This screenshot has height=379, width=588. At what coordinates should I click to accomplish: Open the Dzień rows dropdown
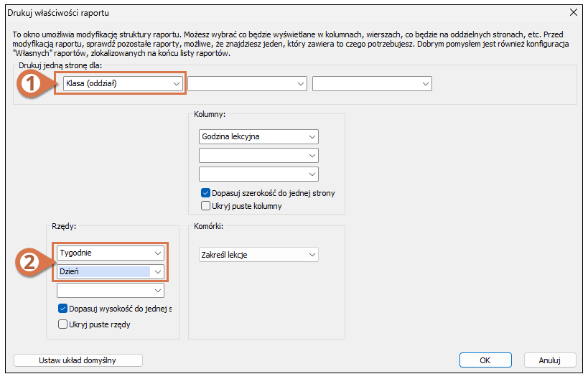pos(111,271)
